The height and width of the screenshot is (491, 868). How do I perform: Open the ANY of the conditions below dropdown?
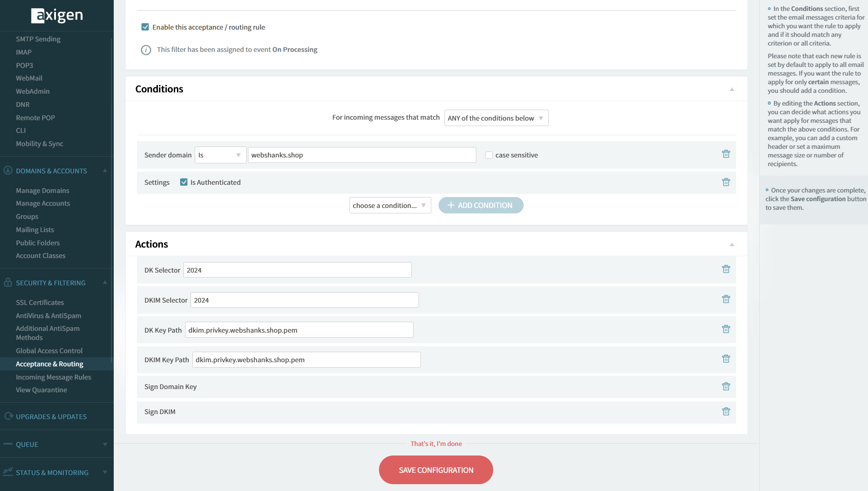tap(496, 118)
